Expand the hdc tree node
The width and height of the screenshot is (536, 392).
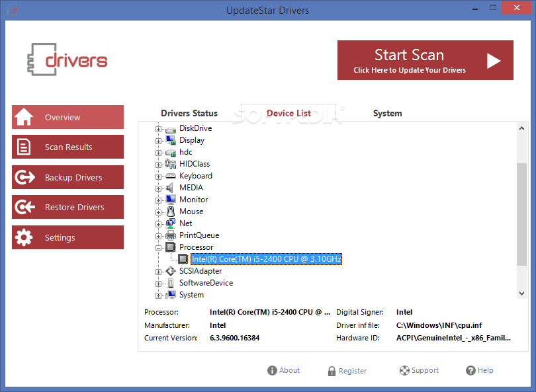[158, 153]
